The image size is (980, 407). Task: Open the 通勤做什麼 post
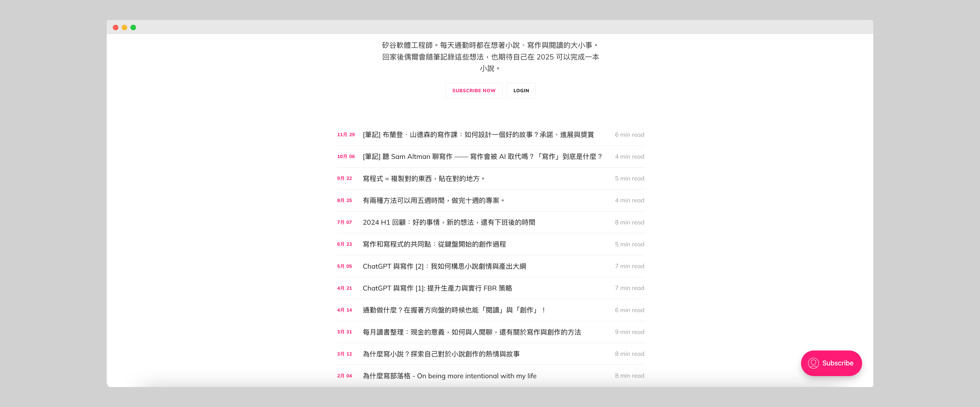[454, 310]
